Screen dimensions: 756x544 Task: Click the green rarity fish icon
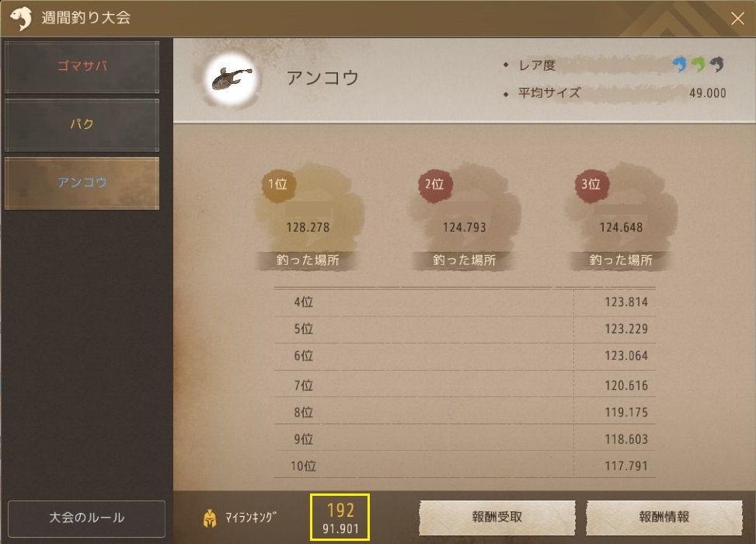699,65
